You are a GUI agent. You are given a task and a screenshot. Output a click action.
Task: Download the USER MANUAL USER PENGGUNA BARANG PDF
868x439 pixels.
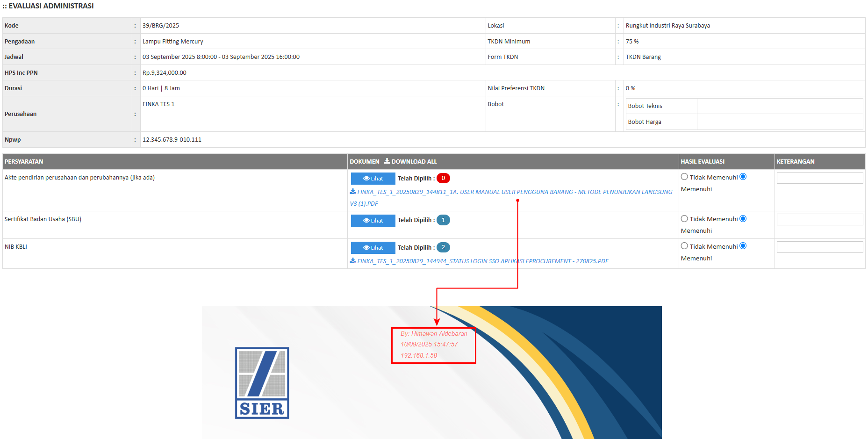point(511,198)
